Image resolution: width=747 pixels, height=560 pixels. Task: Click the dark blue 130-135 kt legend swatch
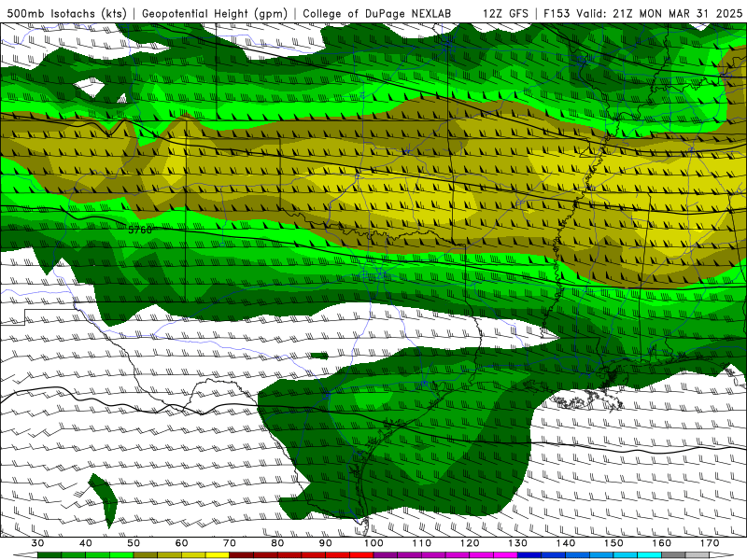pyautogui.click(x=529, y=555)
